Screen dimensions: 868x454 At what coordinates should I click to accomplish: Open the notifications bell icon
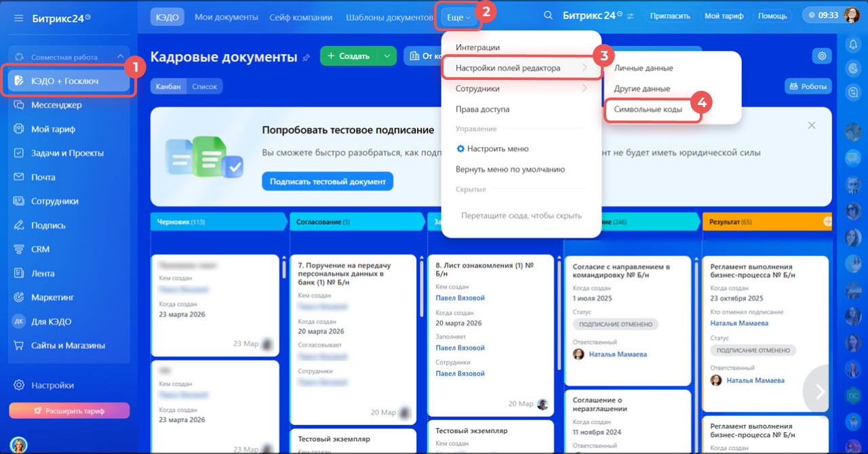852,44
